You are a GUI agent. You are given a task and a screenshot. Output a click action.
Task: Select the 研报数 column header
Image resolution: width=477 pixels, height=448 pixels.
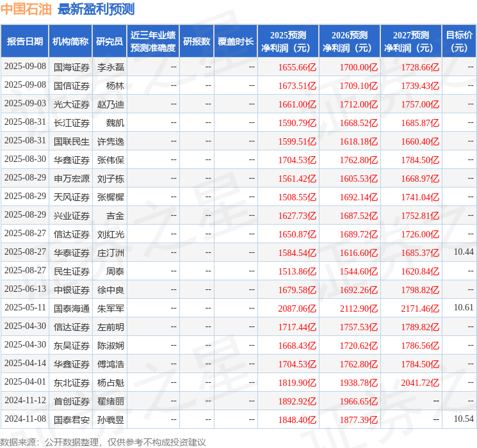[197, 42]
